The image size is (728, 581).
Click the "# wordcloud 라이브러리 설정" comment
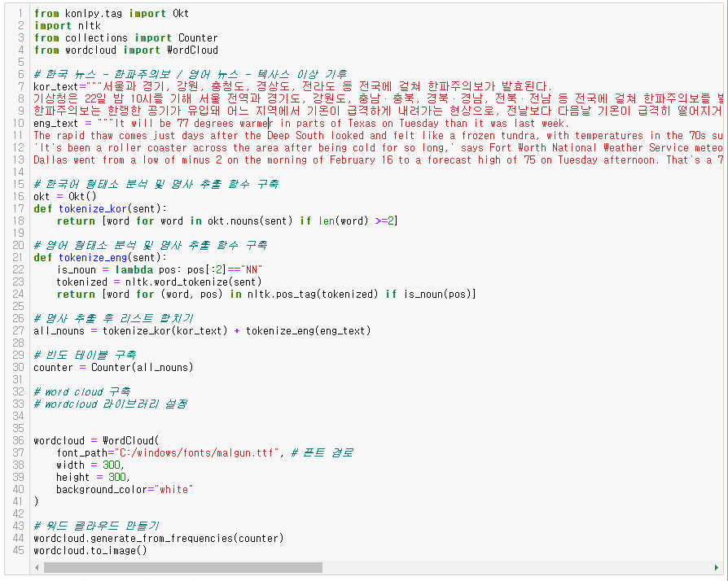(x=111, y=404)
